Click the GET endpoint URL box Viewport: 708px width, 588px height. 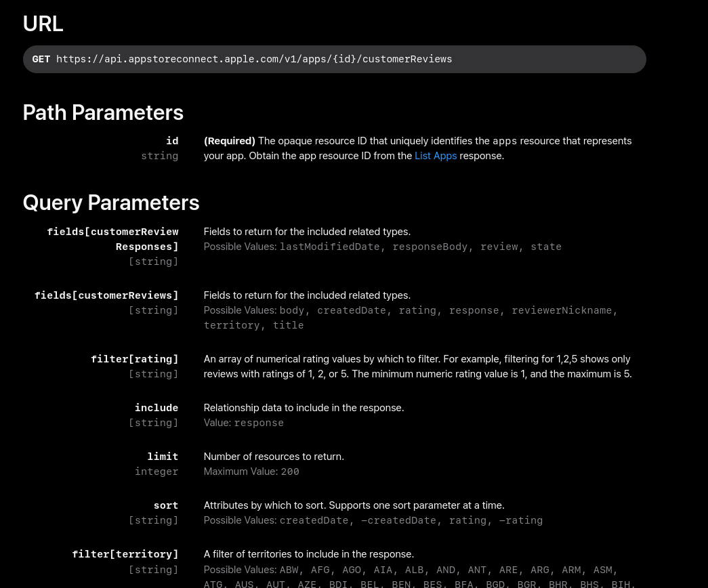tap(334, 59)
